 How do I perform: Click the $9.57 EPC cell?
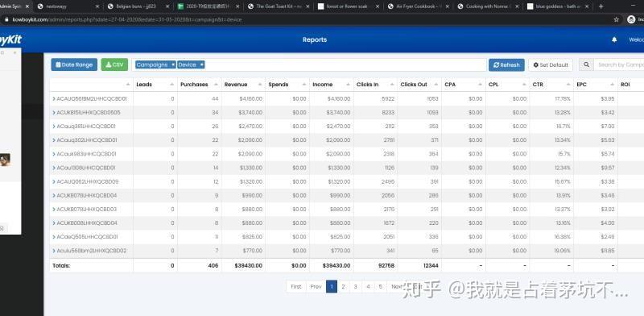596,168
